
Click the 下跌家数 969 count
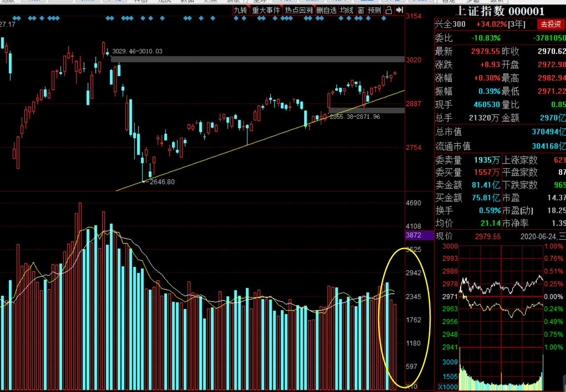(x=559, y=185)
